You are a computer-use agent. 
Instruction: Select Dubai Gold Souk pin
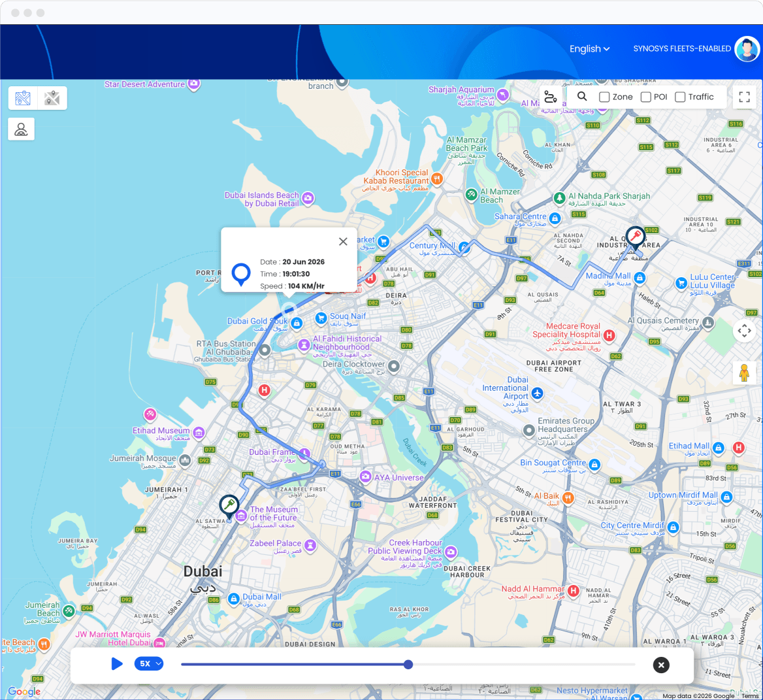pos(297,323)
